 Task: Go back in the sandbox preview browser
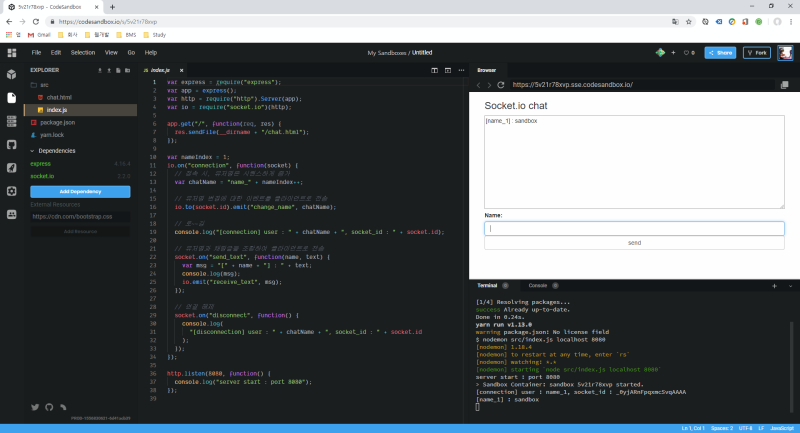[479, 85]
